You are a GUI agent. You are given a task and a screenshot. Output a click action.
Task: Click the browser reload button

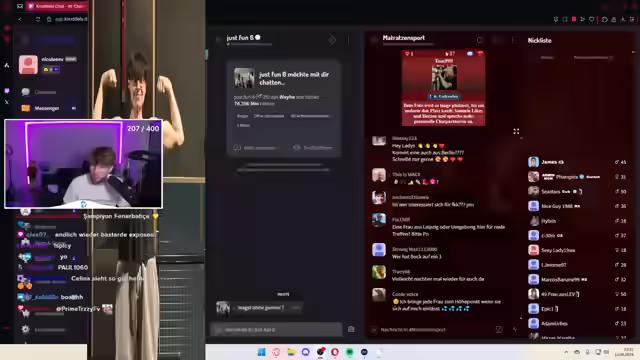point(38,19)
